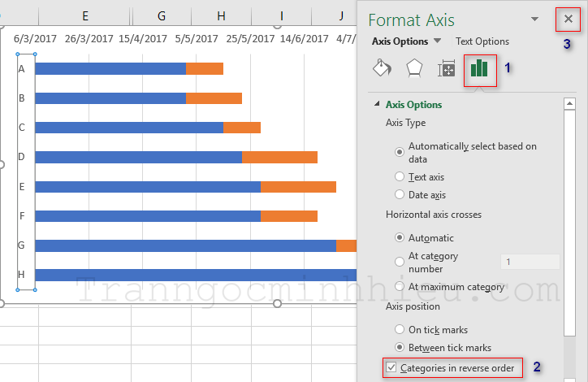
Task: Choose the Text axis radio button
Action: click(400, 176)
